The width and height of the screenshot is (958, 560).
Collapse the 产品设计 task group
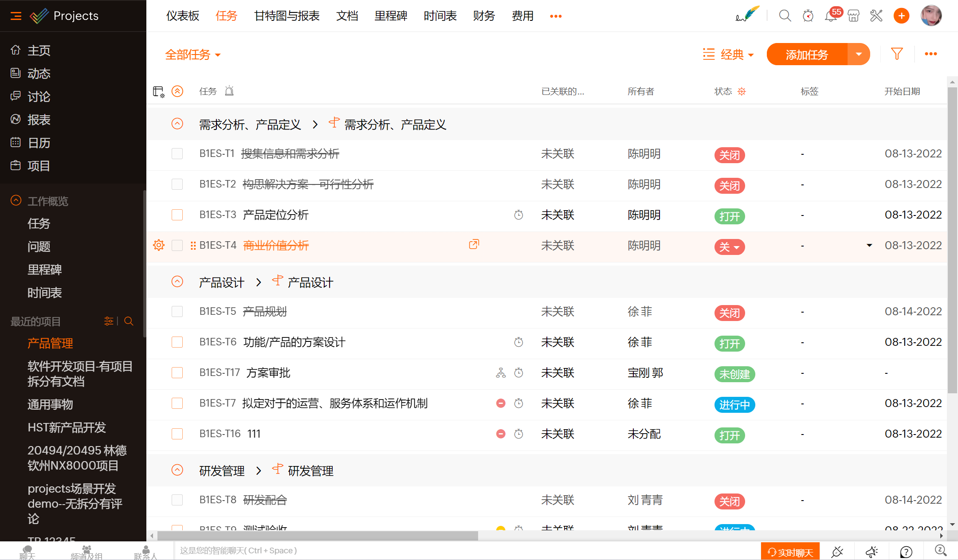coord(177,282)
